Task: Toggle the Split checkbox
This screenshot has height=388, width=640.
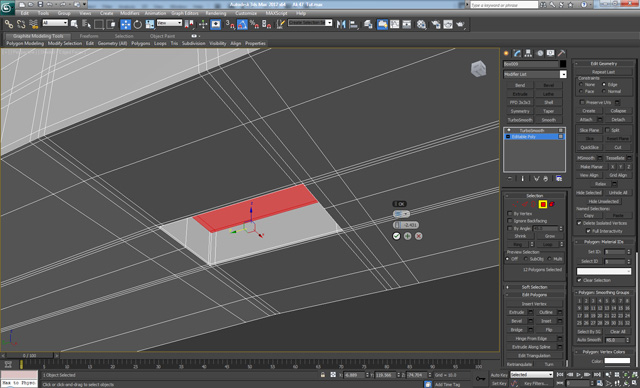Action: click(x=607, y=130)
